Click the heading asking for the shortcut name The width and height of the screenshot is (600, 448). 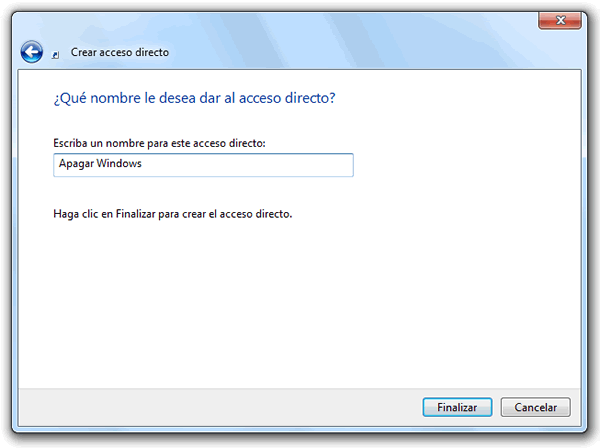194,98
